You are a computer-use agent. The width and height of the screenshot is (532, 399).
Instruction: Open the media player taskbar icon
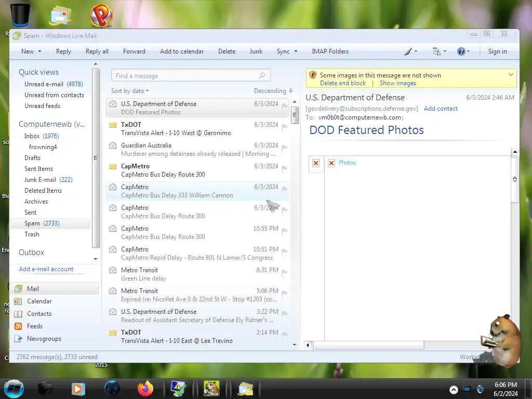(78, 389)
